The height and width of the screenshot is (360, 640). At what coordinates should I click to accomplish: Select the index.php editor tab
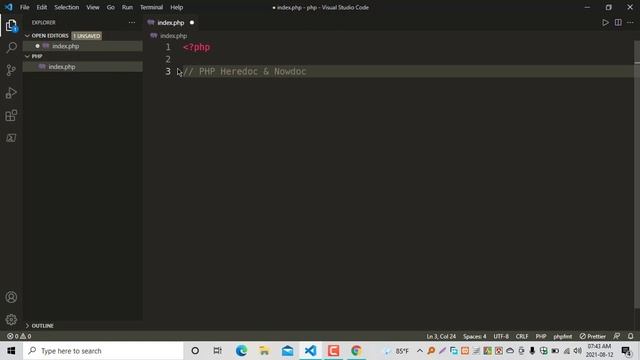click(x=171, y=22)
